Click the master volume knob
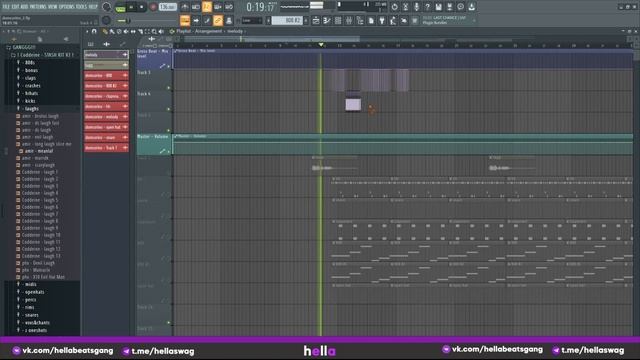 point(106,7)
